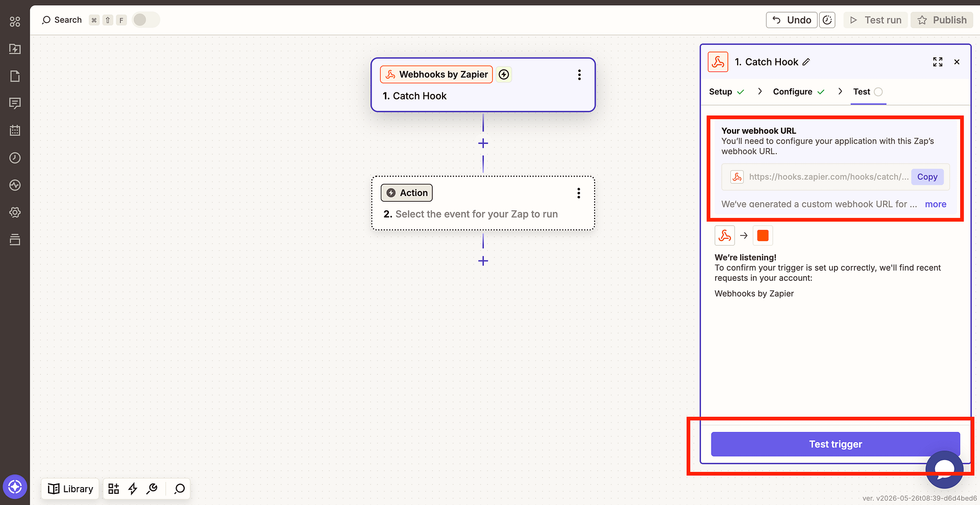Switch to the Test tab
The width and height of the screenshot is (980, 505).
868,91
